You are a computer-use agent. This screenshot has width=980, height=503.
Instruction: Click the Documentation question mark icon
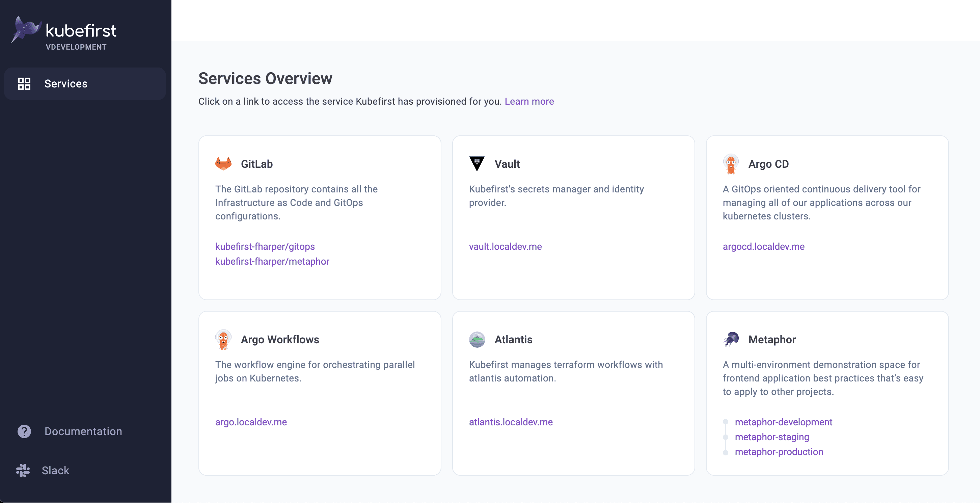[24, 430]
